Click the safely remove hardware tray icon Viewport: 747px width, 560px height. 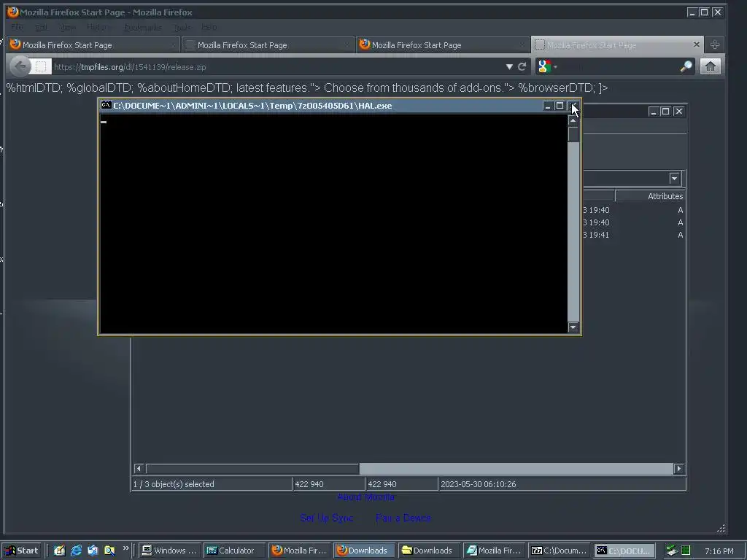coord(672,551)
